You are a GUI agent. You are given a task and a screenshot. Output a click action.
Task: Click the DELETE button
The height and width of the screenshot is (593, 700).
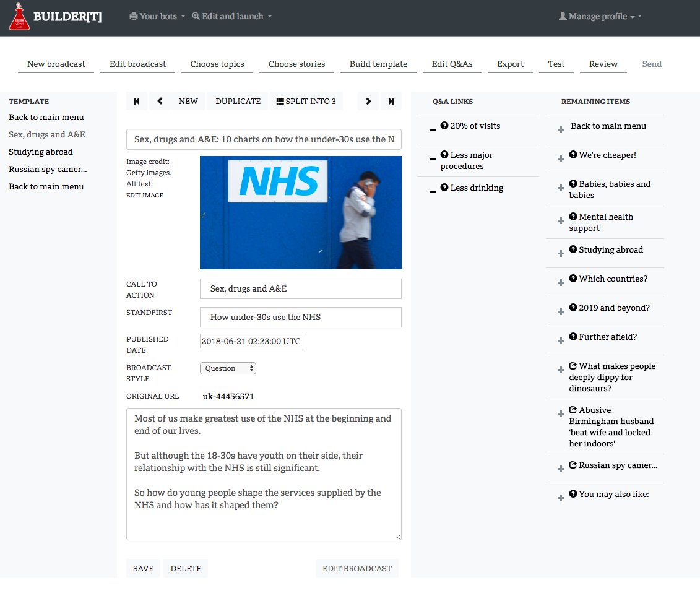coord(186,568)
